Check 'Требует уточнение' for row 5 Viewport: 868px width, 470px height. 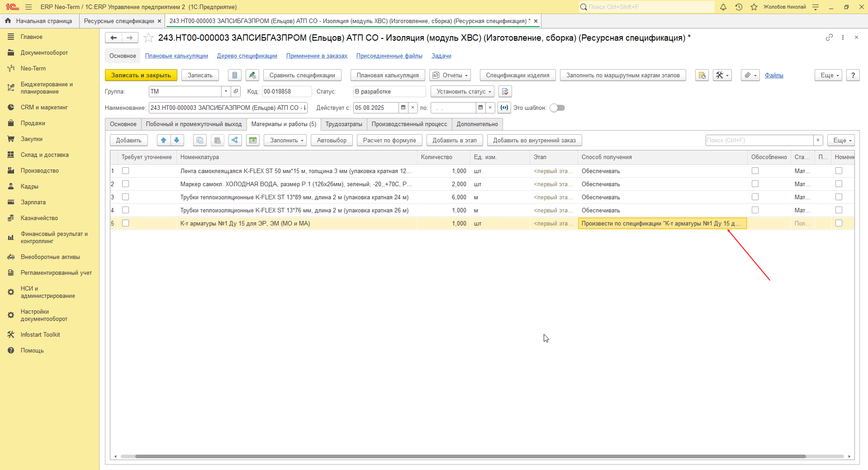pos(126,223)
